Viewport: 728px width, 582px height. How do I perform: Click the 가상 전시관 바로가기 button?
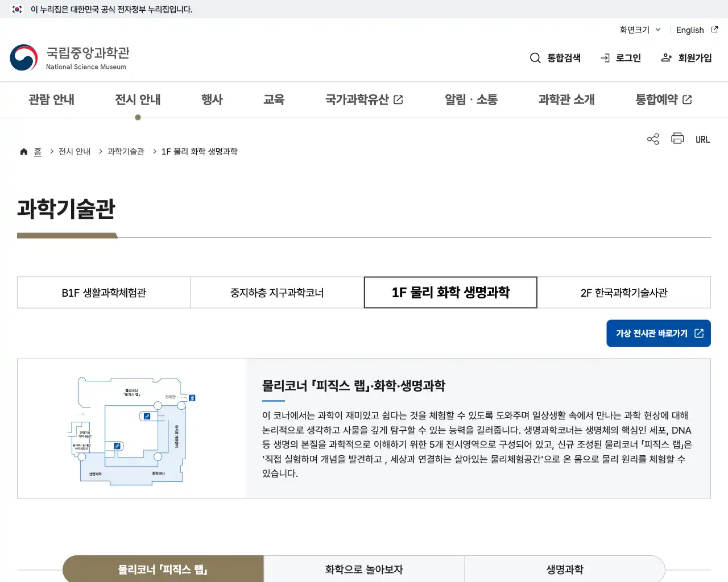tap(658, 333)
